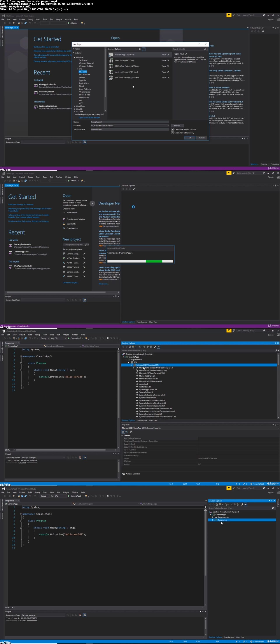Screen dimensions: 280x644
Task: Select netstandard.dll in Solution Explorer
Action: click(x=145, y=387)
